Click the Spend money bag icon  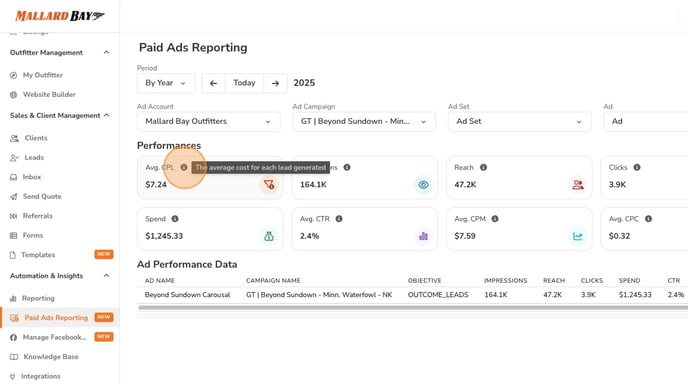[x=269, y=236]
